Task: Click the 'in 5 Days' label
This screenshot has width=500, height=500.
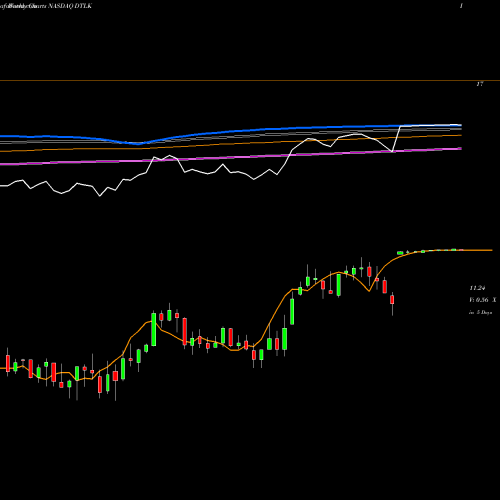Action: (x=480, y=313)
